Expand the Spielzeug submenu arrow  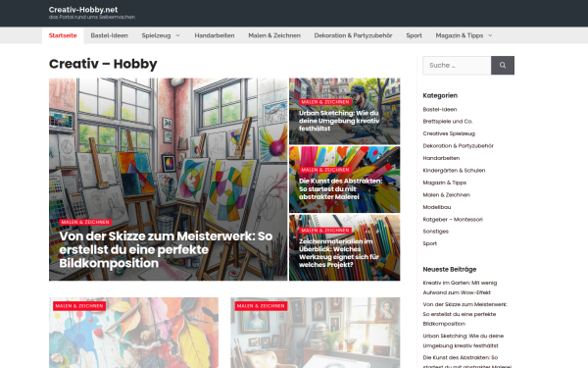coord(177,35)
